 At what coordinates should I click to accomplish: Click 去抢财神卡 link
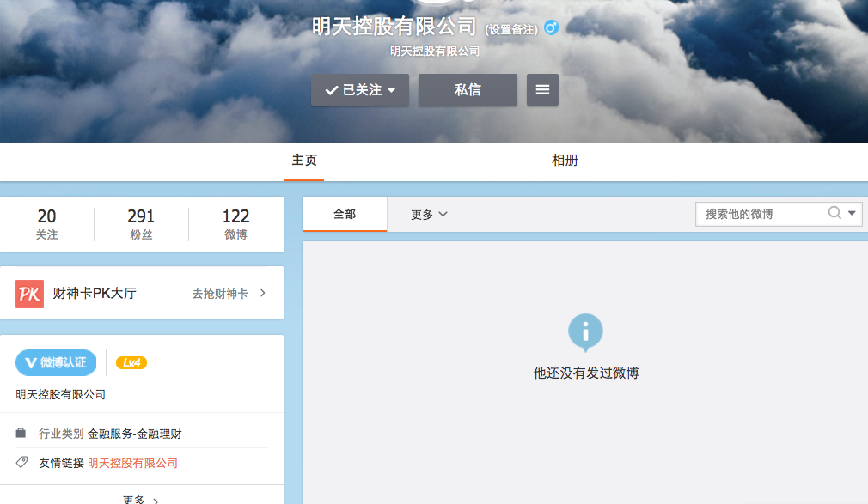[220, 294]
